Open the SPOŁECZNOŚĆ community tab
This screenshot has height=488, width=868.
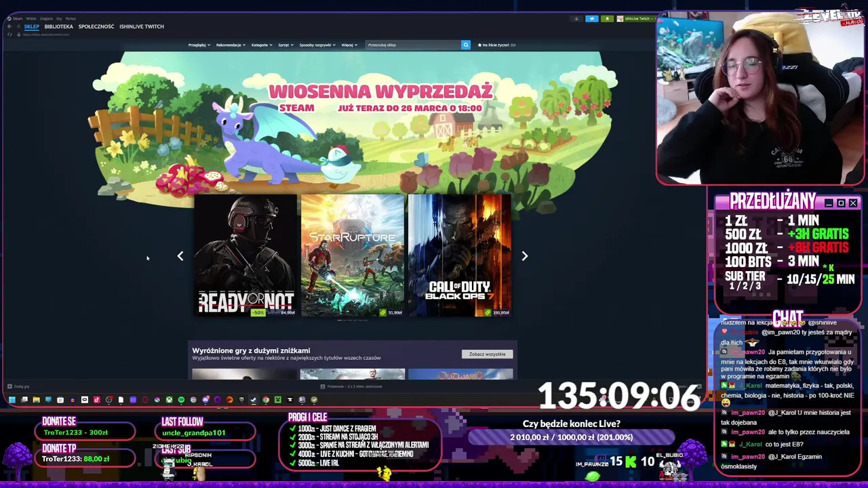[96, 26]
